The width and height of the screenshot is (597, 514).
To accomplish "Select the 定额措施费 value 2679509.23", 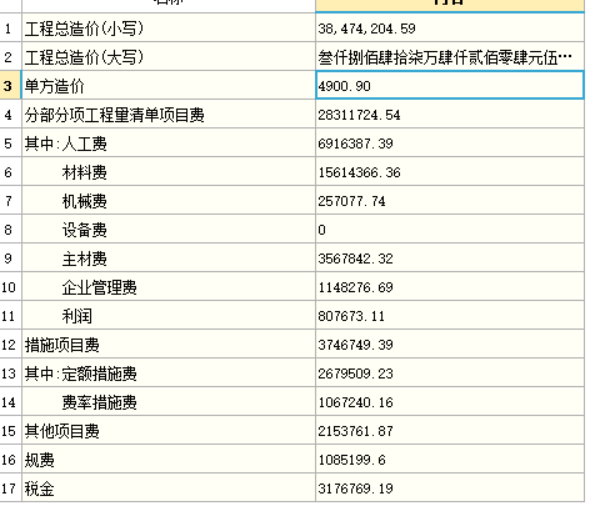I will pyautogui.click(x=450, y=373).
